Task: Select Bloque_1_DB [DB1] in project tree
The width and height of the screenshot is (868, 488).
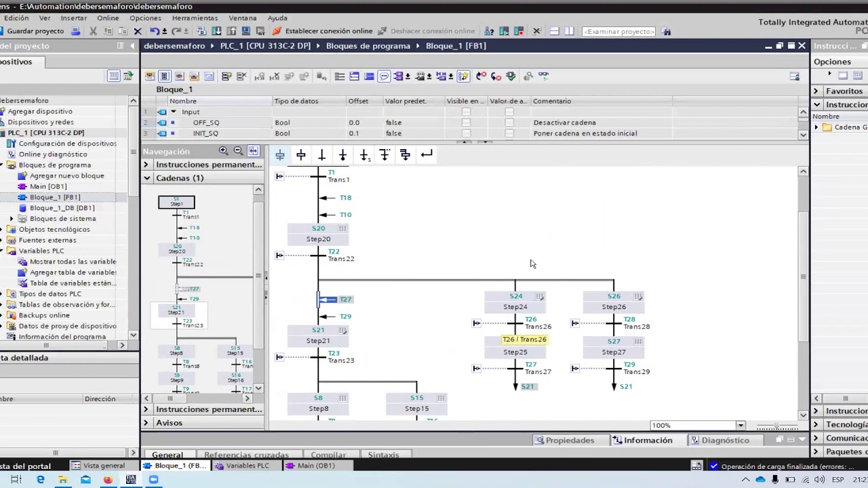Action: point(62,208)
